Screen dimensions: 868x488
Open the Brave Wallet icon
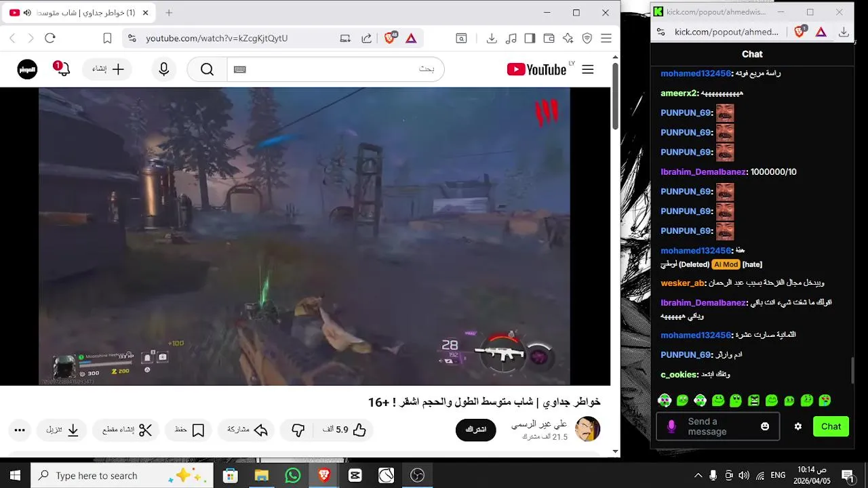(549, 39)
